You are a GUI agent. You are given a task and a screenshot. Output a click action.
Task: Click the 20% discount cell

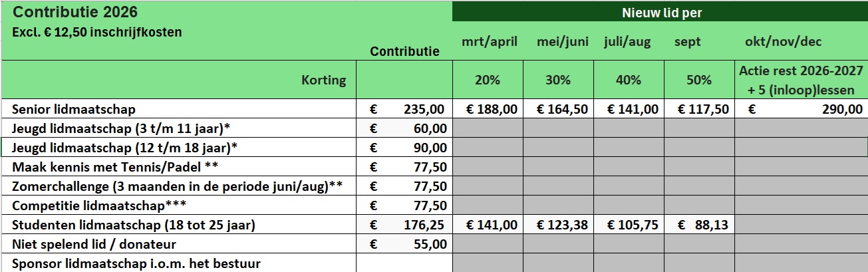click(488, 80)
